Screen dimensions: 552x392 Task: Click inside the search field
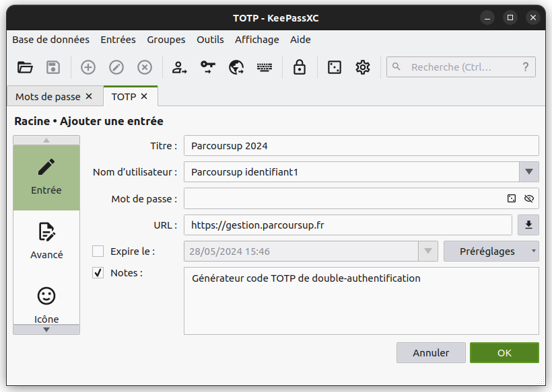(458, 67)
